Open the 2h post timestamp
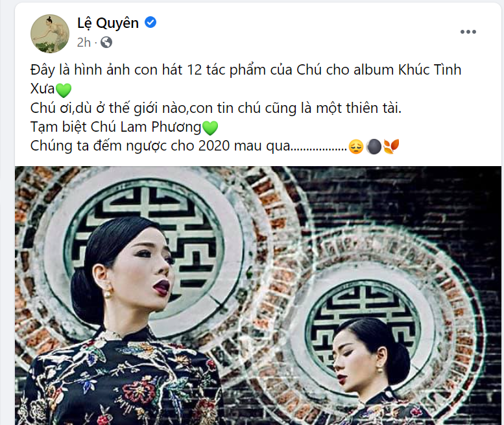Image resolution: width=504 pixels, height=425 pixels. tap(84, 42)
